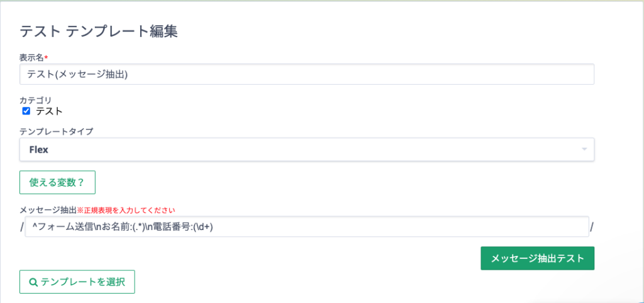
Task: Click the red required asterisk next to 表示名
Action: [46, 56]
